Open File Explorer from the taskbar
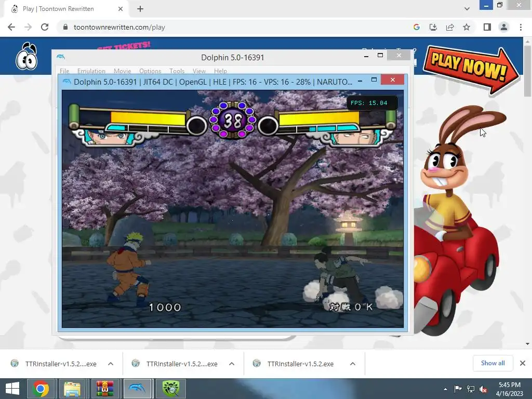Screen dimensions: 532x399 [72, 389]
